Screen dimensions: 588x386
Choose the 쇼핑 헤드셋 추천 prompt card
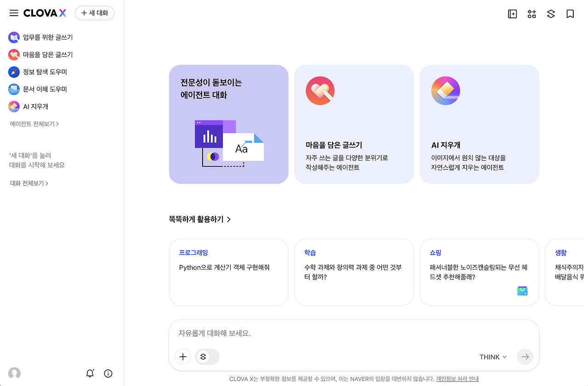point(479,272)
